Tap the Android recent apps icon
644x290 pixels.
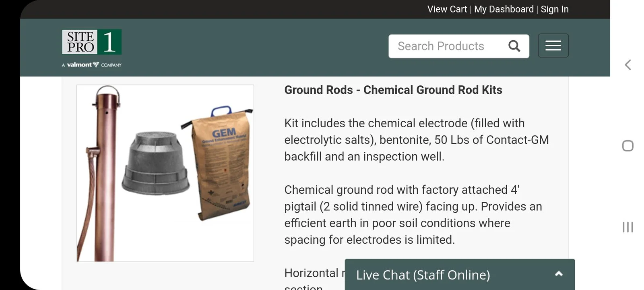coord(628,227)
